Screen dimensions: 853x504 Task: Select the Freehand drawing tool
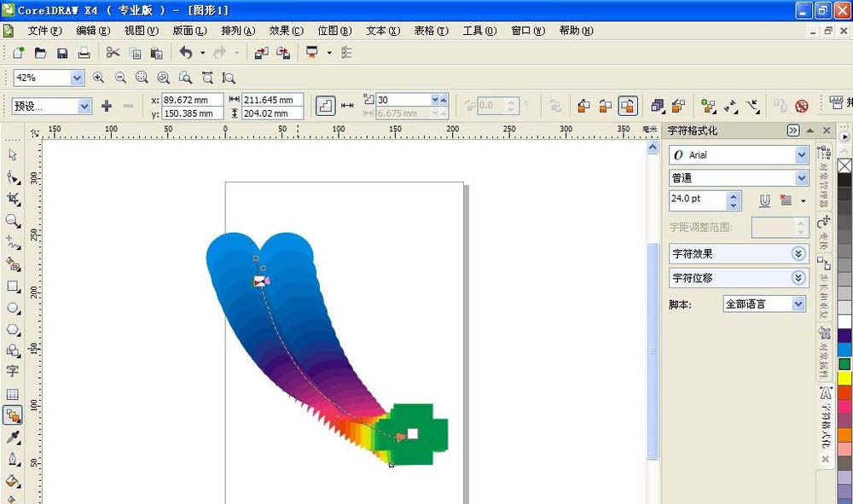tap(13, 242)
